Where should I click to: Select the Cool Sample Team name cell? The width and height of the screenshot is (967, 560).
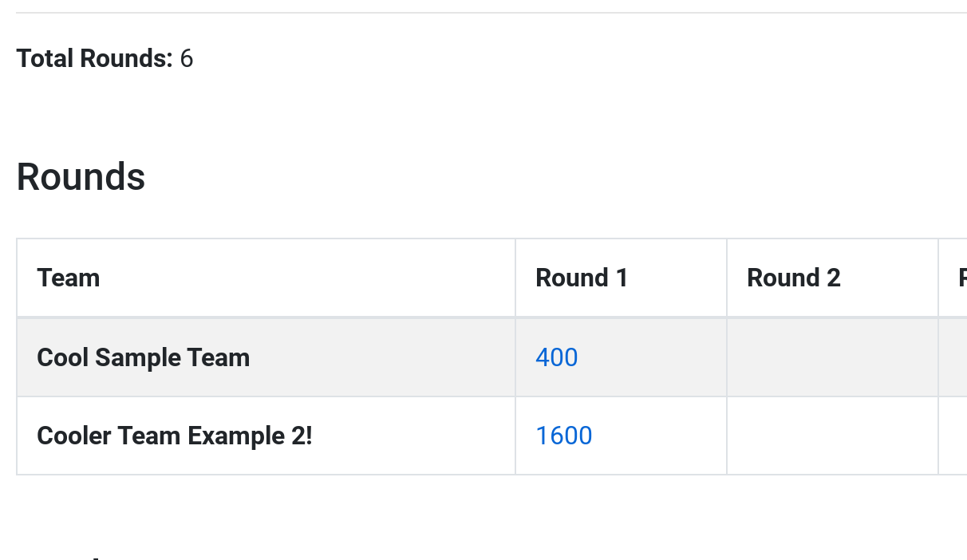click(143, 357)
